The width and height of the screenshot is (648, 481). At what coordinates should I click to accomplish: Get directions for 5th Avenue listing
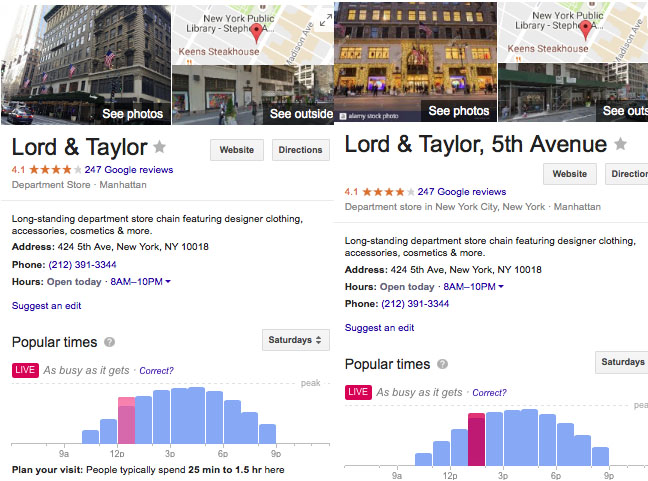point(627,174)
